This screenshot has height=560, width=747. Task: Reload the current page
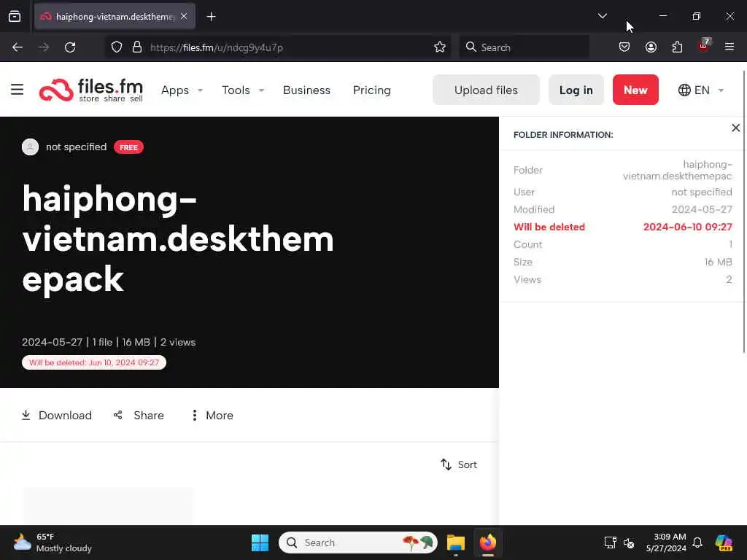pyautogui.click(x=70, y=47)
